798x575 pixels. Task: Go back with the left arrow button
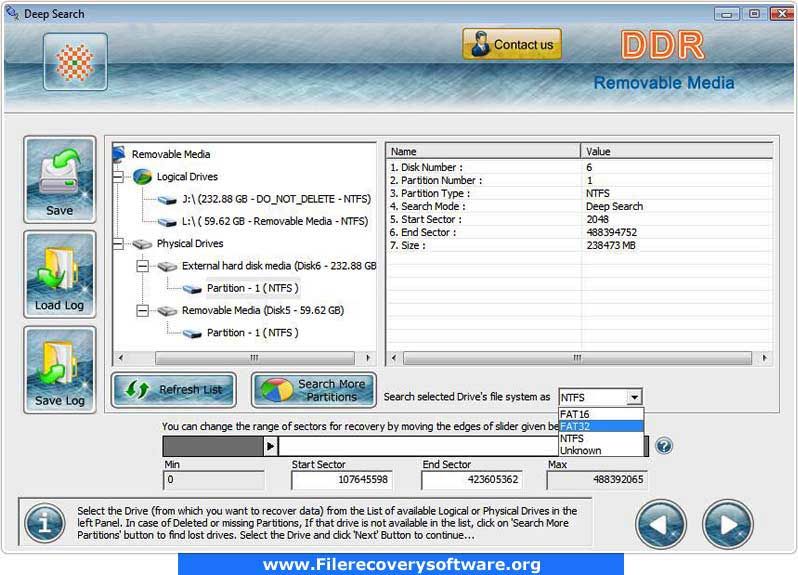point(661,525)
